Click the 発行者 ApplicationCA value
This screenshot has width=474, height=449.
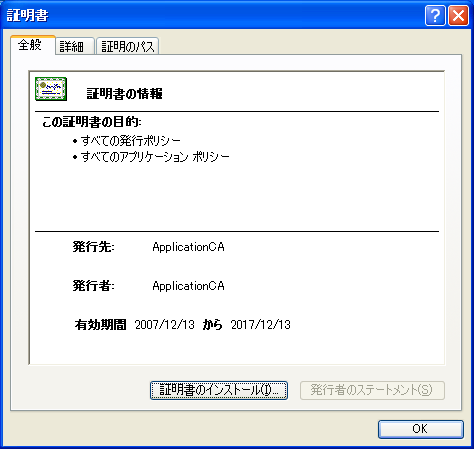pyautogui.click(x=188, y=286)
